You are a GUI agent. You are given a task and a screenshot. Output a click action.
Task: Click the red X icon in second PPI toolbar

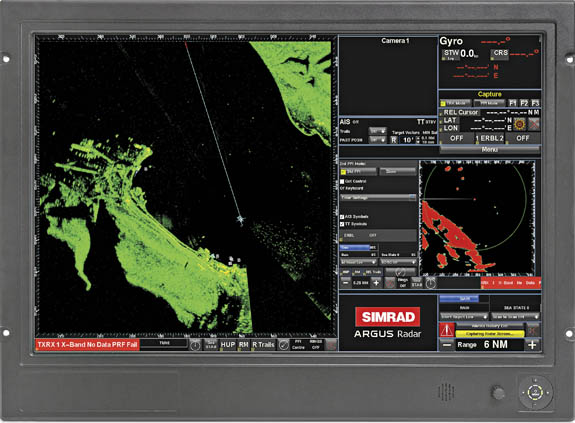(x=390, y=283)
